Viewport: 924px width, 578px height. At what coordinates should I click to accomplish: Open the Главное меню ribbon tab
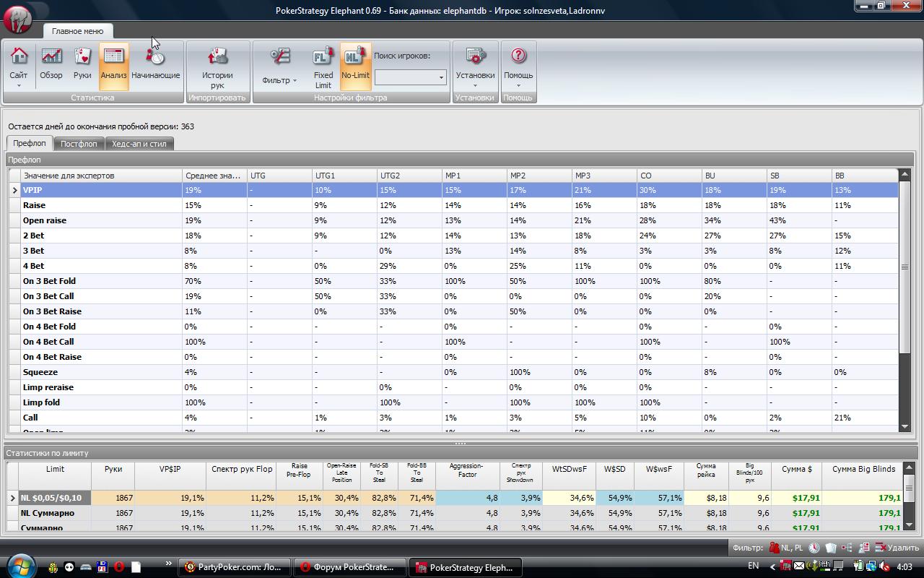(x=77, y=31)
